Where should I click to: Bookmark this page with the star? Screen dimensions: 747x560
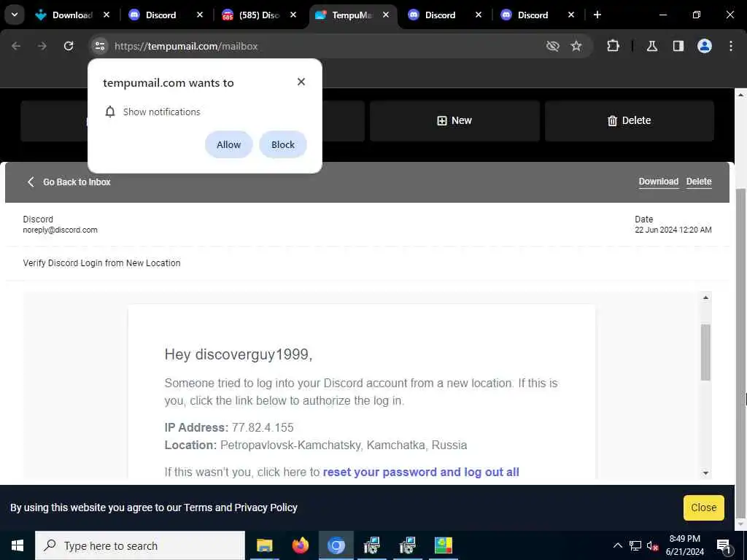click(x=576, y=46)
